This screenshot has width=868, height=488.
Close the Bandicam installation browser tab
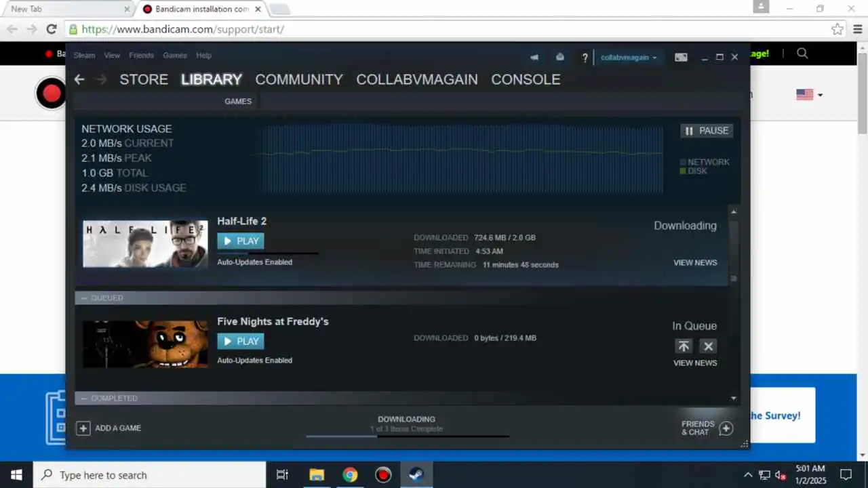click(258, 9)
